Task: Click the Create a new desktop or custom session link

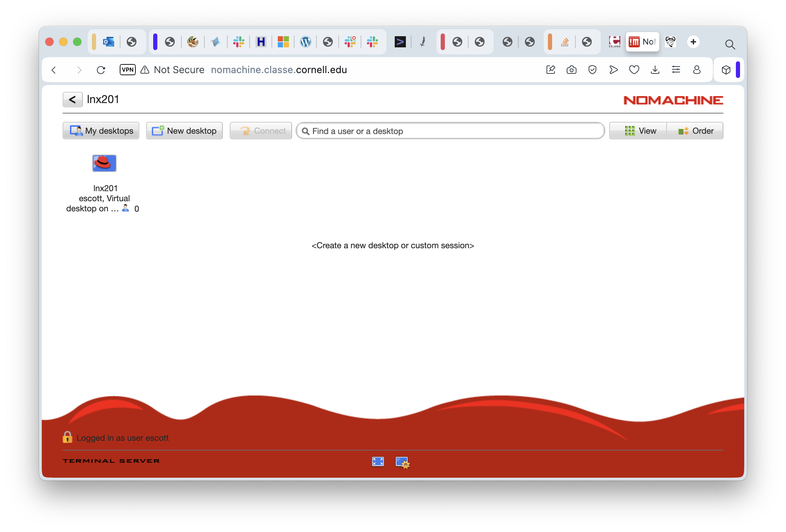Action: [393, 245]
